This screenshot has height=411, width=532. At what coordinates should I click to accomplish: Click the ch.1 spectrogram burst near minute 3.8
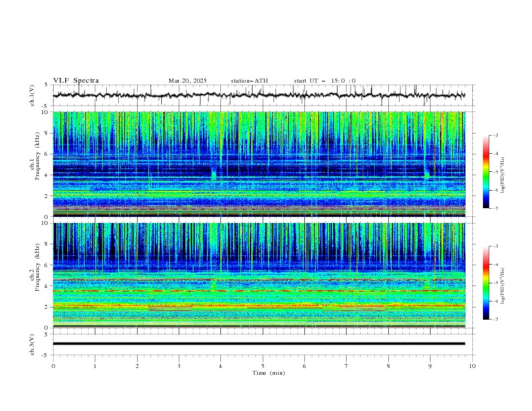(214, 174)
